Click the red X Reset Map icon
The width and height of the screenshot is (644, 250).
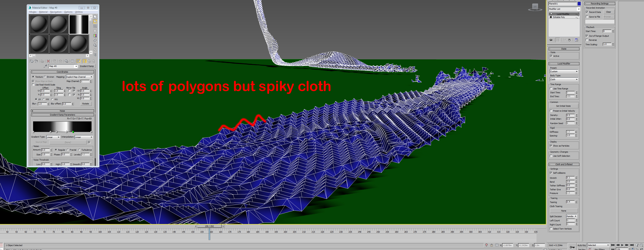click(x=48, y=61)
